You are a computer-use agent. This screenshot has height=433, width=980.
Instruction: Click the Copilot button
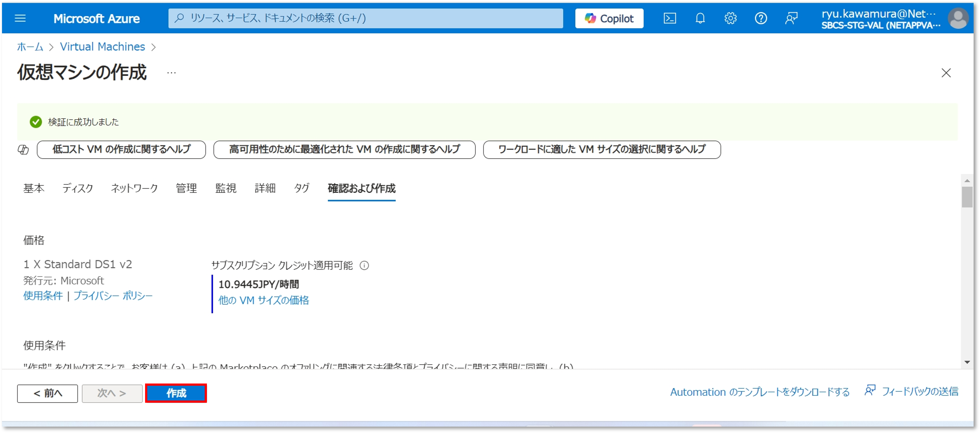pyautogui.click(x=609, y=18)
